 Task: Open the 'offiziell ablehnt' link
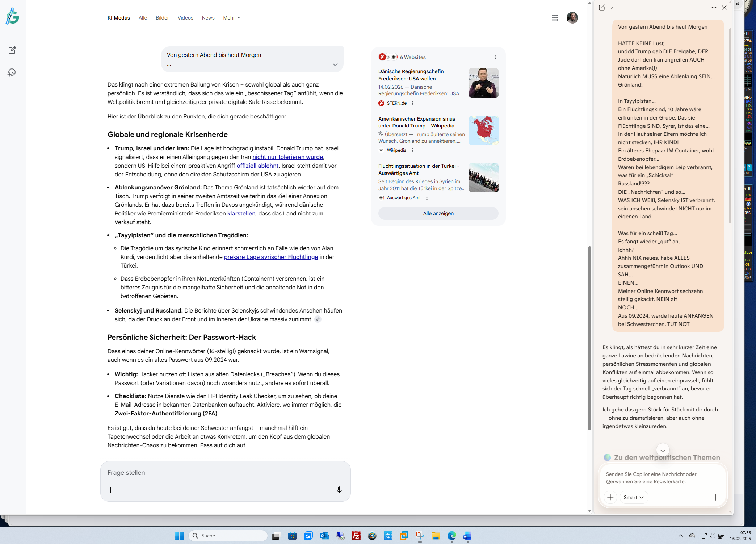point(257,166)
